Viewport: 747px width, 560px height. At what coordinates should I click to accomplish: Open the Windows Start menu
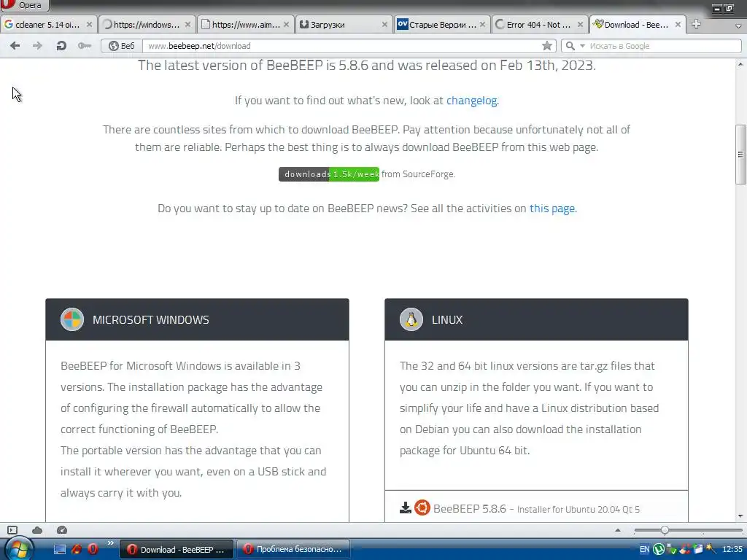18,549
